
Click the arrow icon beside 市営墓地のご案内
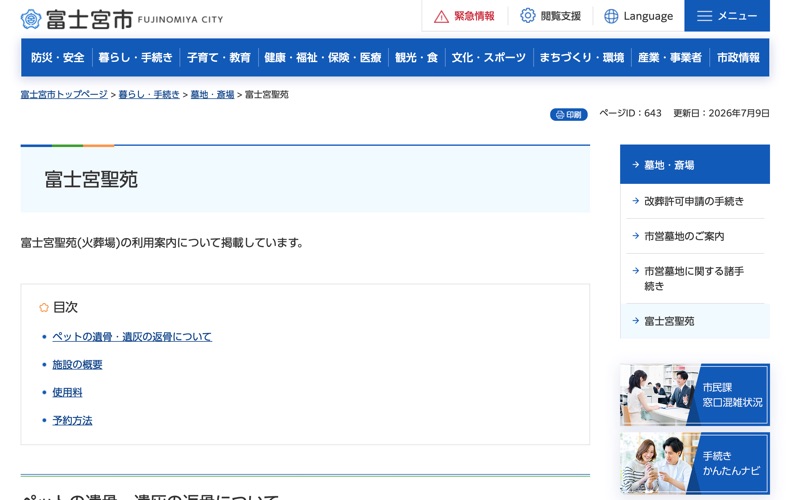point(635,236)
